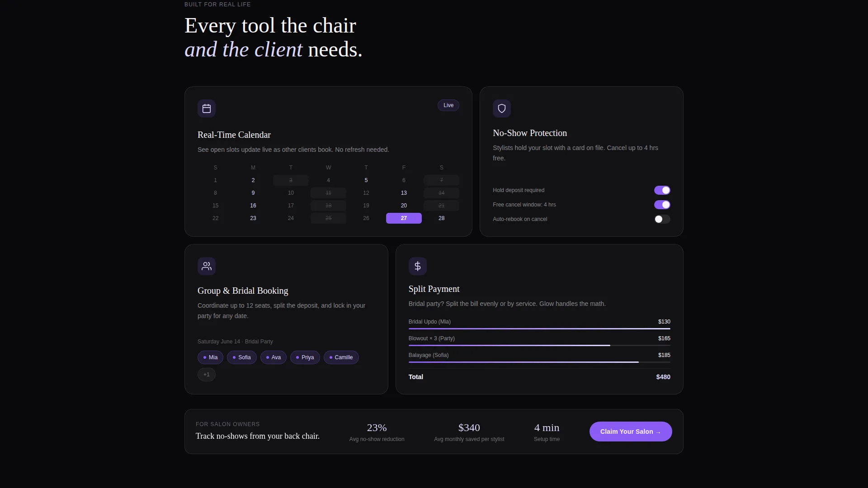868x488 pixels.
Task: Enable Auto-rebook on cancel switch
Action: (662, 219)
